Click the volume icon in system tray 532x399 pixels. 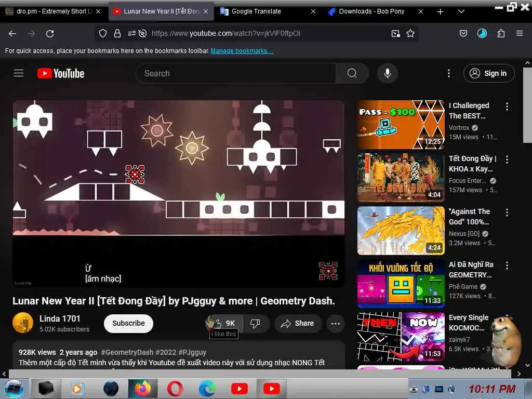(x=451, y=389)
